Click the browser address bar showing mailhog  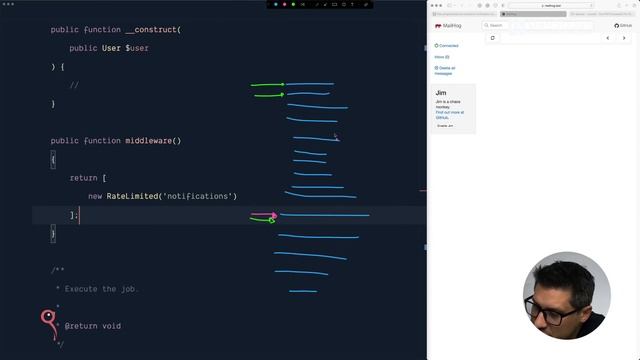551,6
